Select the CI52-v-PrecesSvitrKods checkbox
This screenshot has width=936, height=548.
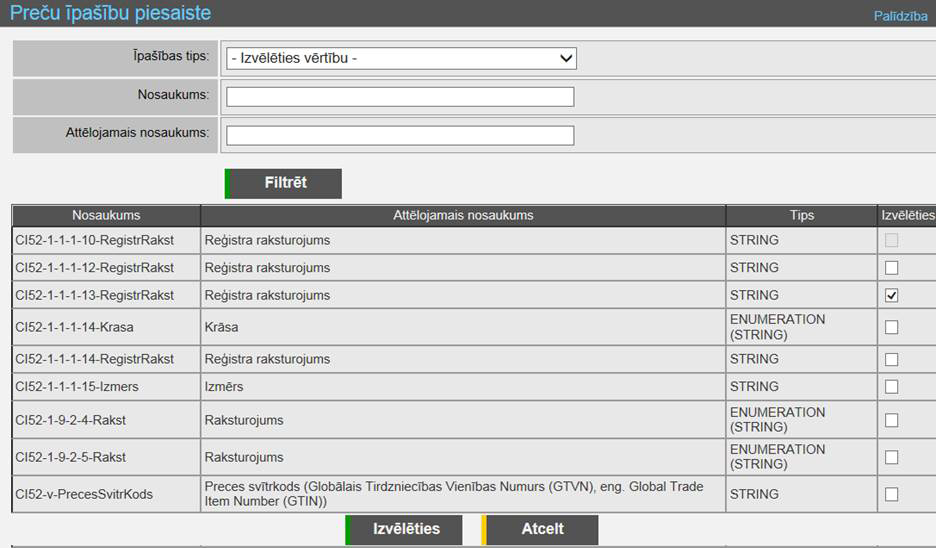[x=892, y=494]
